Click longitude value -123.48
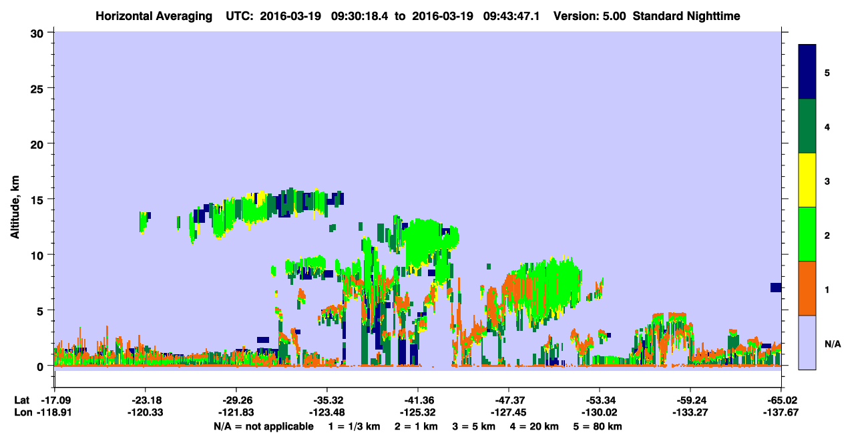Viewport: 868px width, 445px height. 327,413
